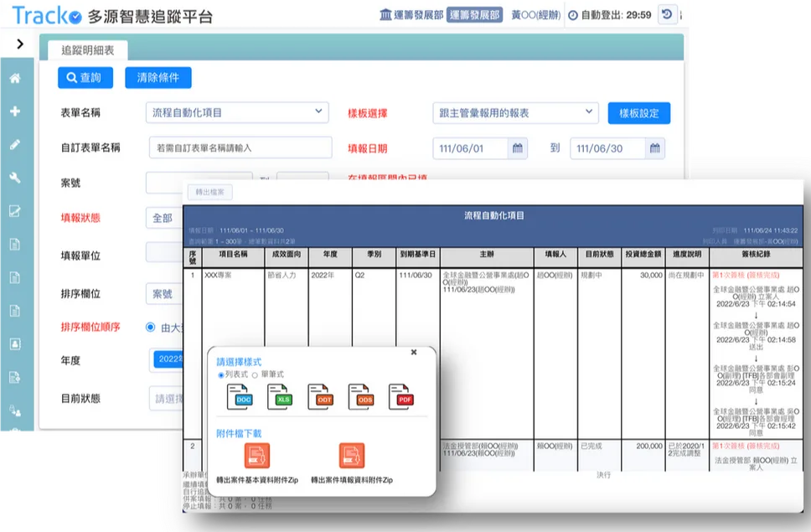811x532 pixels.
Task: Download 轉出案件基本資料附件Zip icon
Action: (257, 456)
